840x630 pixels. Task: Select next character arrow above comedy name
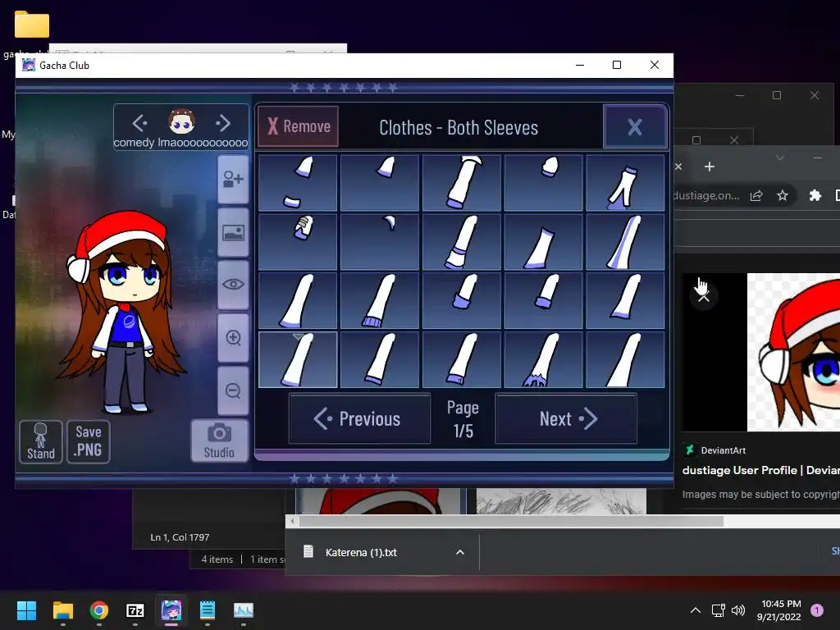click(x=223, y=123)
